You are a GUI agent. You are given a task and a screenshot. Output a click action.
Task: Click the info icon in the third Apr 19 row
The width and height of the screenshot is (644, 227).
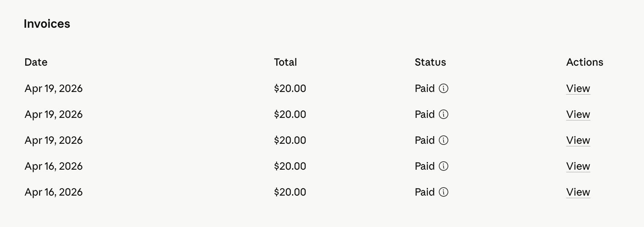point(443,140)
